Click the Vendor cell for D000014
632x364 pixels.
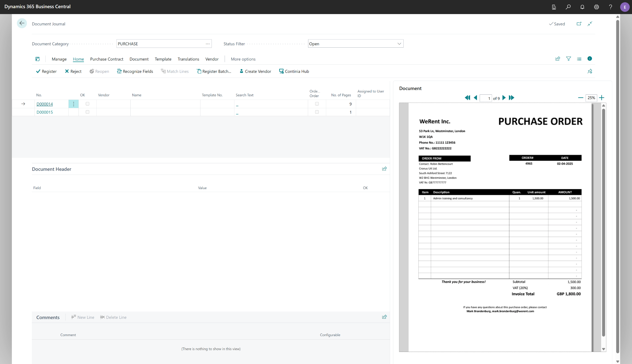point(113,104)
